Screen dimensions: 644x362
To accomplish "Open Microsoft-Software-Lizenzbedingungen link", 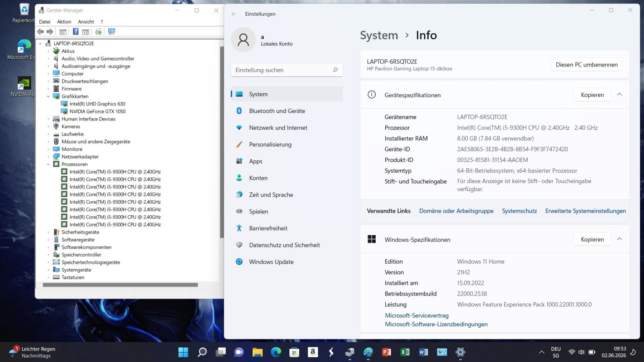I will click(x=436, y=324).
